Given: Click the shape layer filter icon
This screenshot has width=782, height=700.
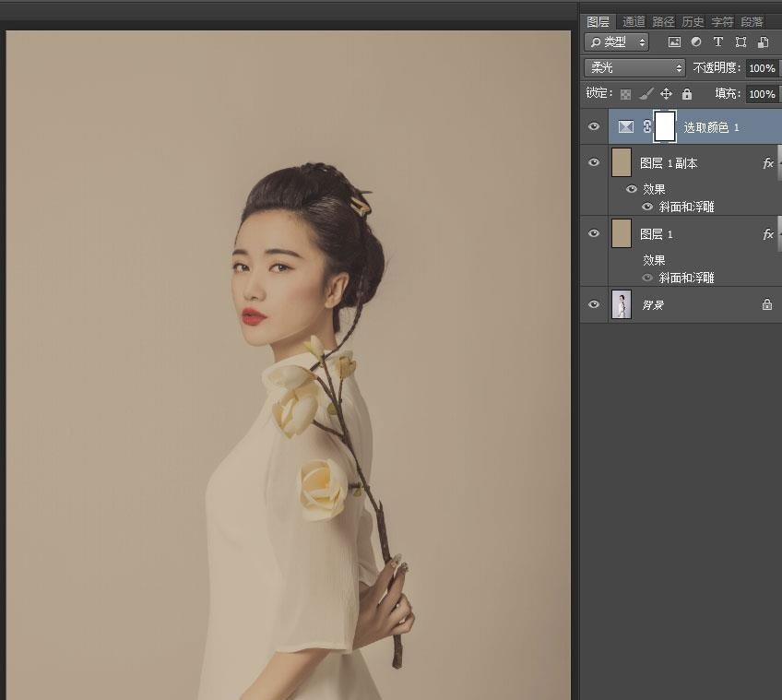Looking at the screenshot, I should click(741, 42).
